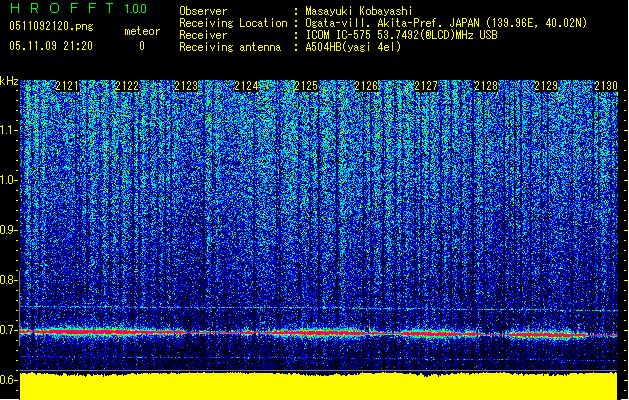This screenshot has width=629, height=400.
Task: Select the 0.8 kHz axis tick label
Action: pos(8,280)
